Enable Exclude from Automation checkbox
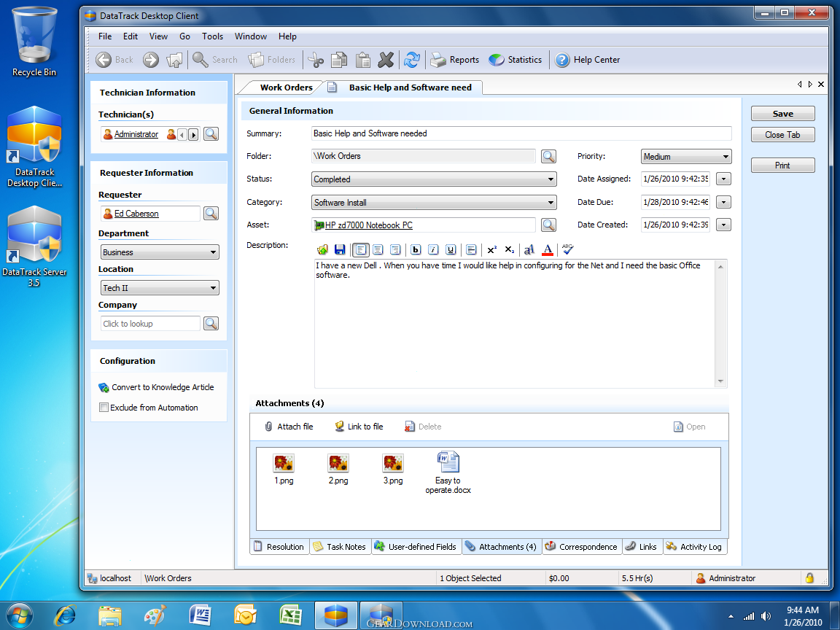Image resolution: width=840 pixels, height=630 pixels. (x=104, y=408)
